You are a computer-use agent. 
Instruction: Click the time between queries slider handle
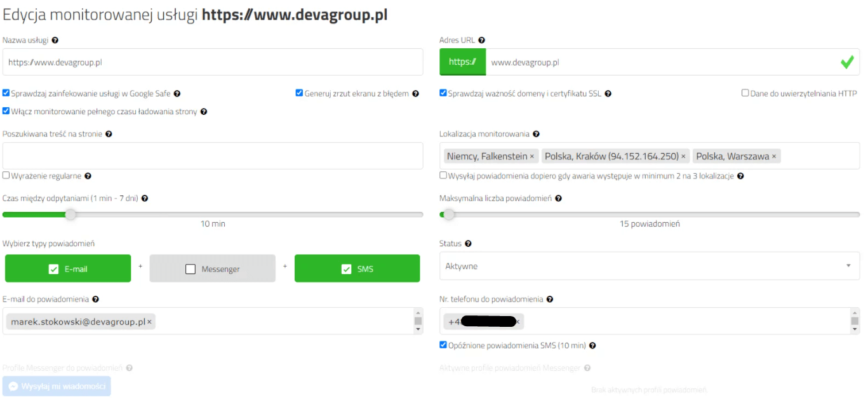click(x=70, y=215)
